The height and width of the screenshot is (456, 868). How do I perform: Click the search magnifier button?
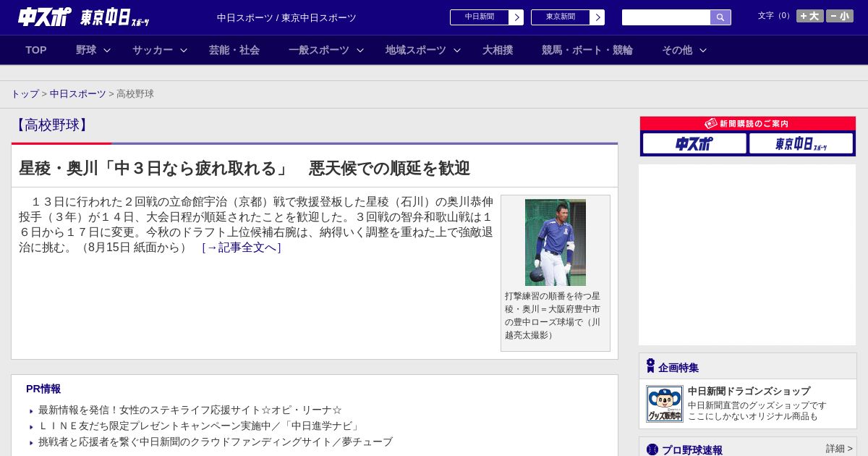pyautogui.click(x=720, y=17)
